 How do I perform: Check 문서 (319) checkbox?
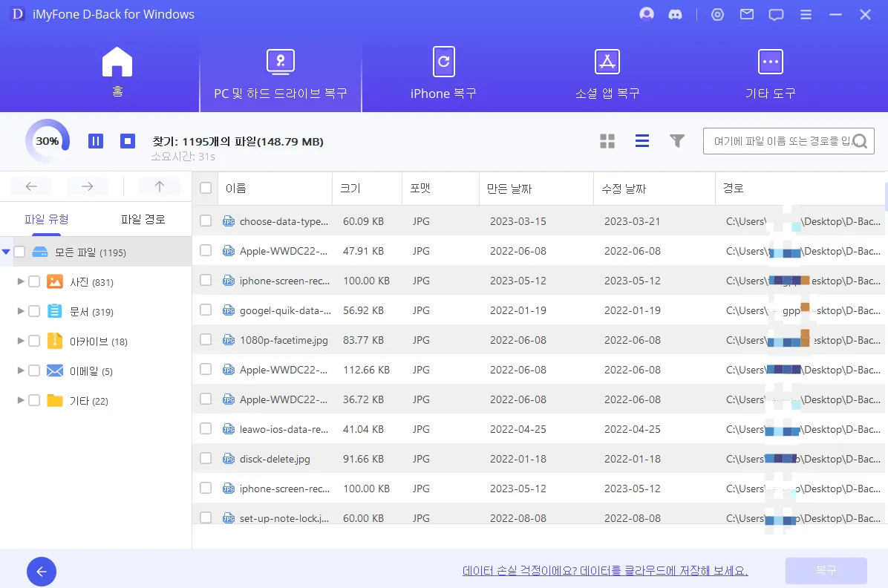34,311
